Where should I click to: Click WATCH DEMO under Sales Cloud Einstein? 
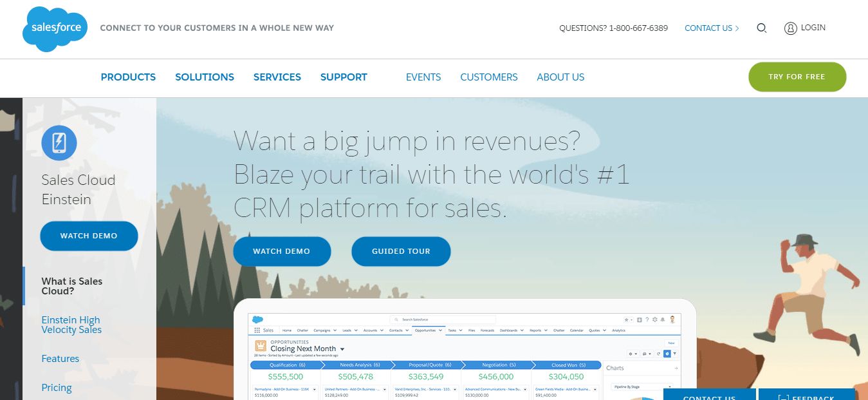coord(89,236)
